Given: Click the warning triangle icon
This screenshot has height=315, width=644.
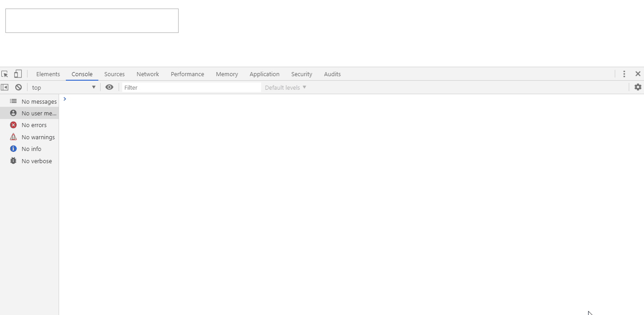Looking at the screenshot, I should click(x=13, y=137).
